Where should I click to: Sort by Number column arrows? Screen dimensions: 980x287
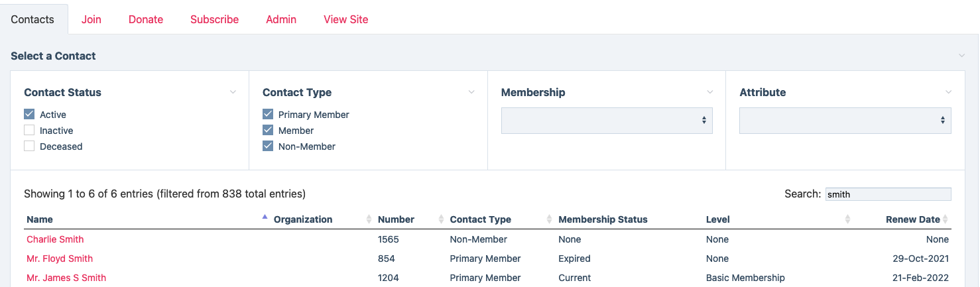(x=442, y=219)
